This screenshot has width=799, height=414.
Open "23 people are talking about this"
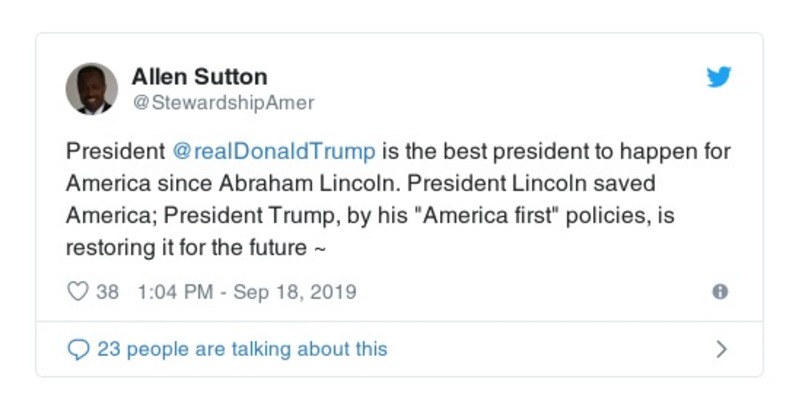pyautogui.click(x=242, y=350)
